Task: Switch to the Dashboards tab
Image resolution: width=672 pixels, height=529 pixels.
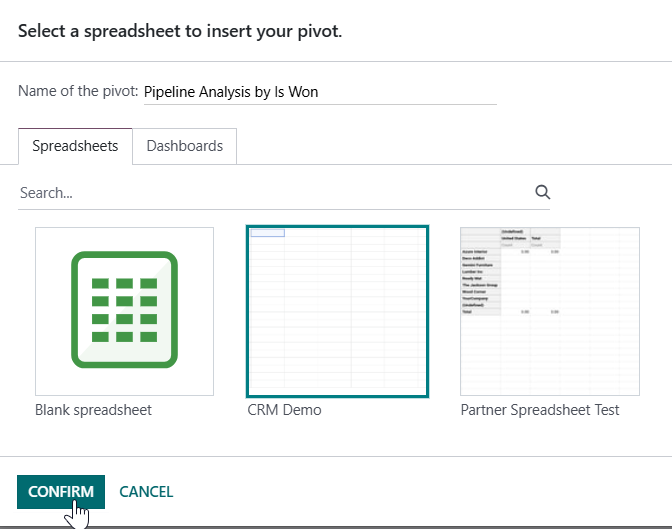Action: 185,146
